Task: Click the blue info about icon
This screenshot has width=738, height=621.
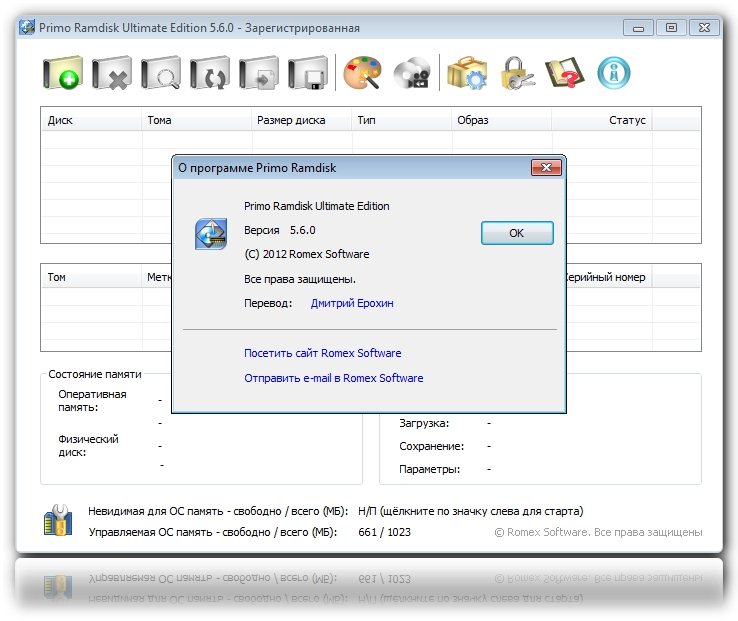Action: pyautogui.click(x=614, y=72)
